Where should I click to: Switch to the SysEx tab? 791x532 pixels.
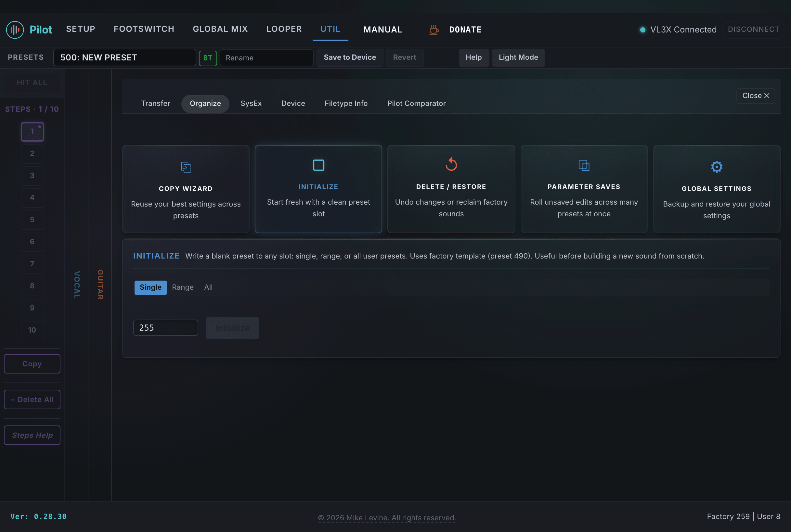(251, 104)
